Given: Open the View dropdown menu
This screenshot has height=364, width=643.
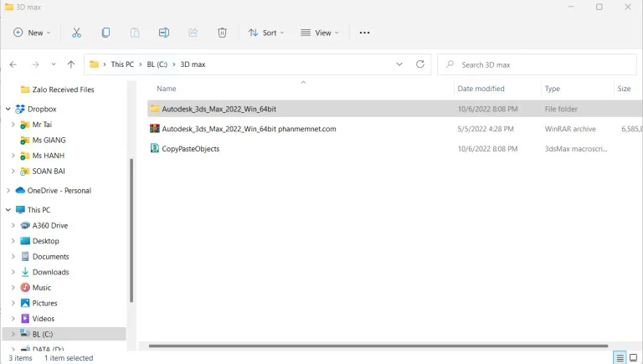Looking at the screenshot, I should 320,33.
